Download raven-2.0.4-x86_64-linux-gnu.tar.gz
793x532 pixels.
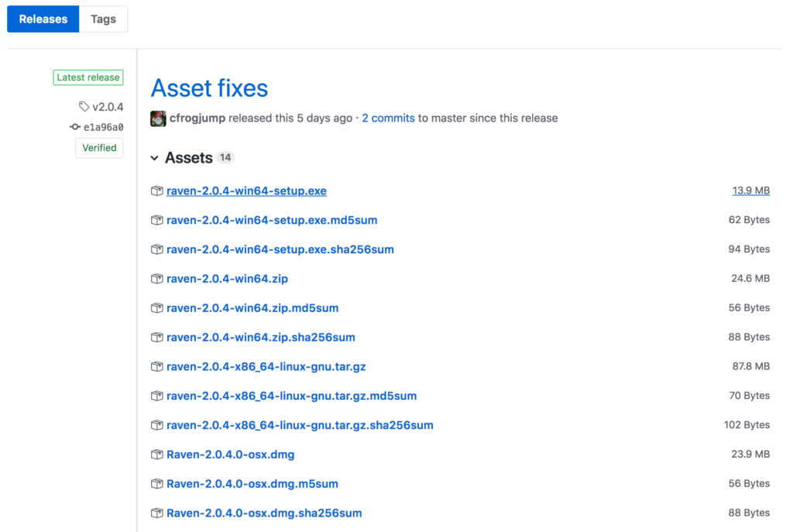pyautogui.click(x=266, y=366)
